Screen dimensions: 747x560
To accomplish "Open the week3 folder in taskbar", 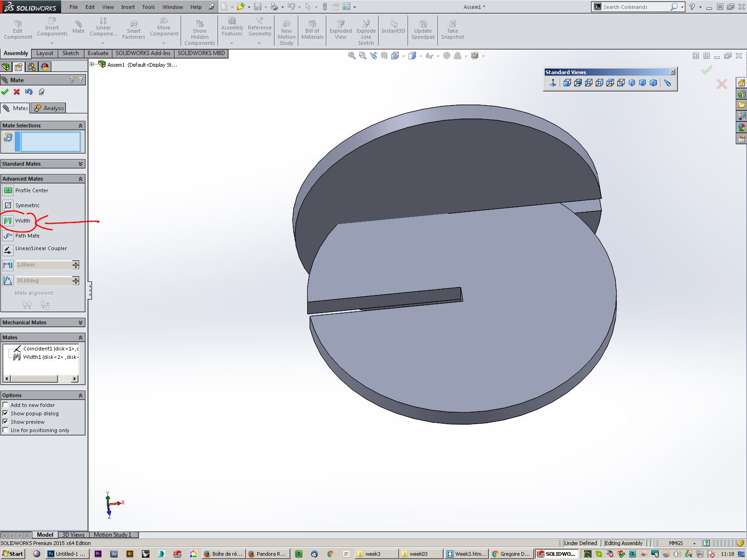I will (x=376, y=554).
